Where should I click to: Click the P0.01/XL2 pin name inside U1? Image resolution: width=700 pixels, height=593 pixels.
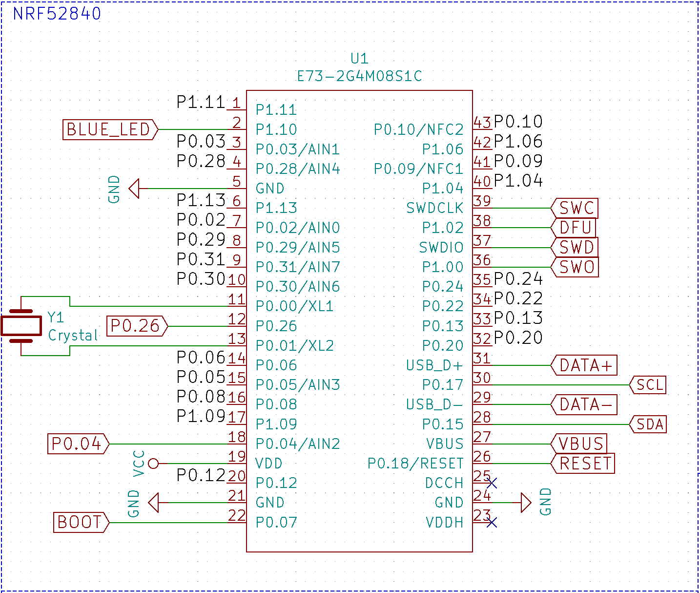coord(295,346)
